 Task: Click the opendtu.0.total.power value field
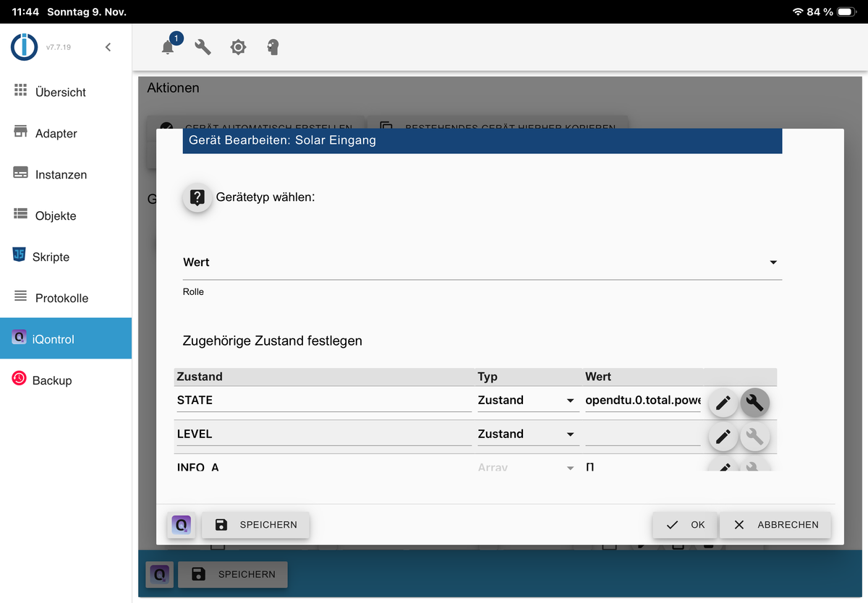[642, 400]
